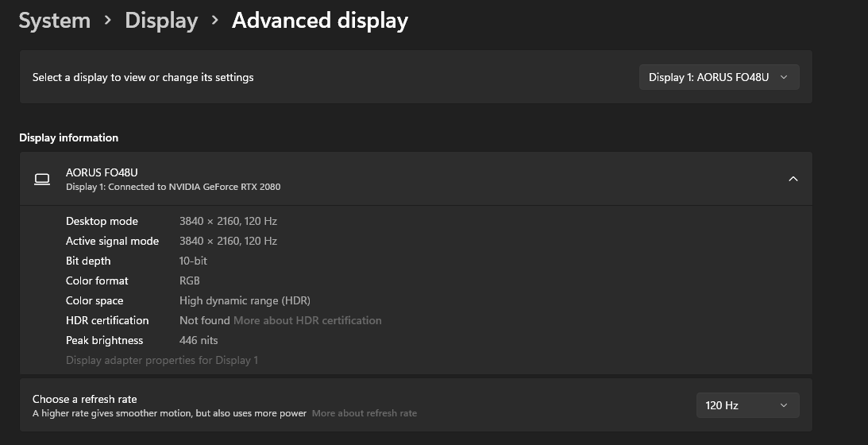The height and width of the screenshot is (445, 868).
Task: Click the Active signal mode label
Action: click(112, 241)
